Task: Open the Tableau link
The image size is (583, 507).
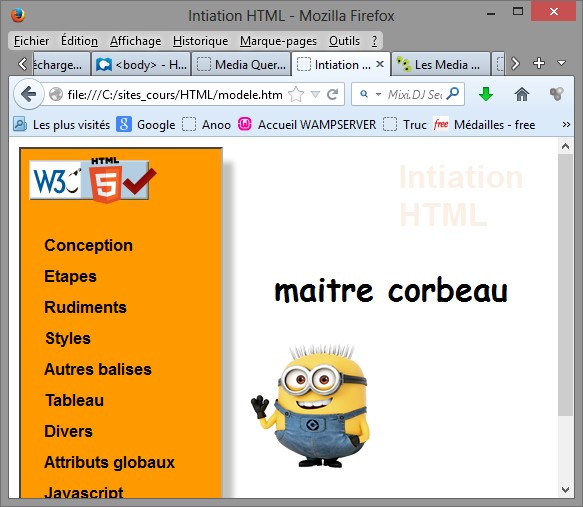Action: [x=74, y=400]
